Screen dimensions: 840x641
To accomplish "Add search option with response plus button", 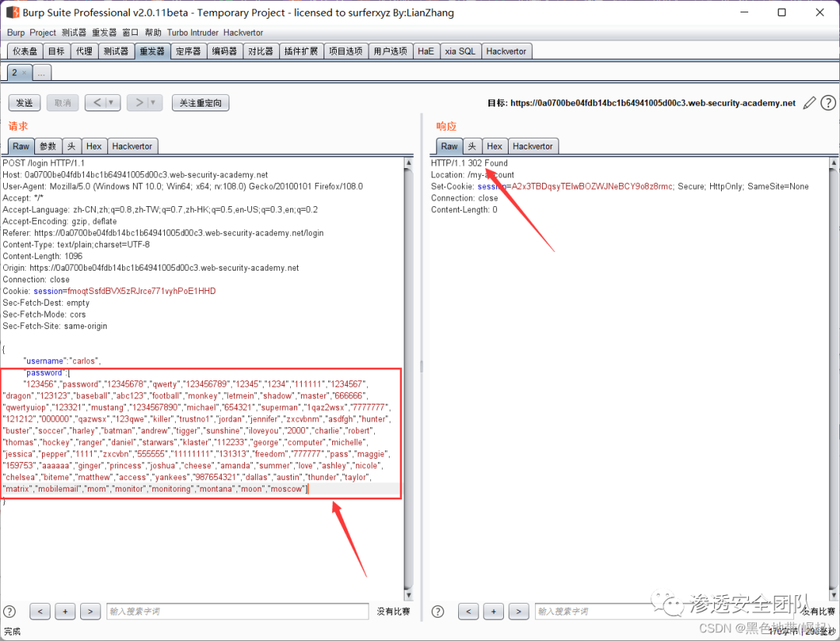I will 493,611.
